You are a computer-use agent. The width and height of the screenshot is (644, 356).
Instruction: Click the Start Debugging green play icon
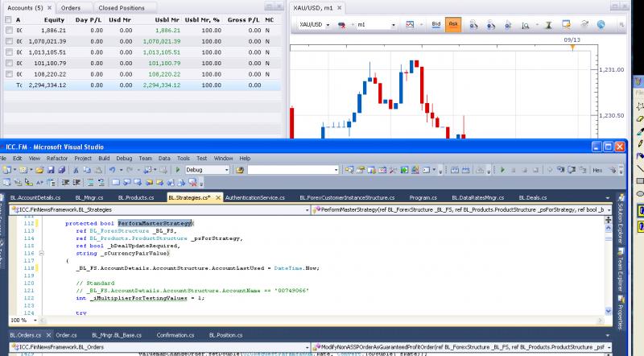177,170
